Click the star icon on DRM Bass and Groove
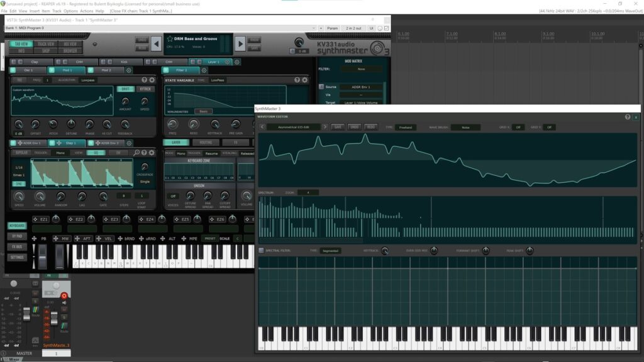The width and height of the screenshot is (644, 362). (x=170, y=38)
